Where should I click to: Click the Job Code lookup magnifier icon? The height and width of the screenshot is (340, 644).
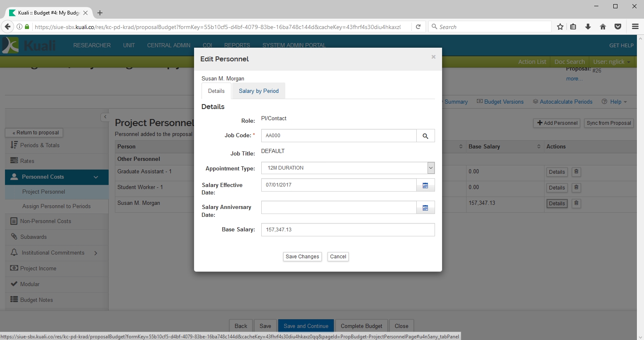pos(425,136)
